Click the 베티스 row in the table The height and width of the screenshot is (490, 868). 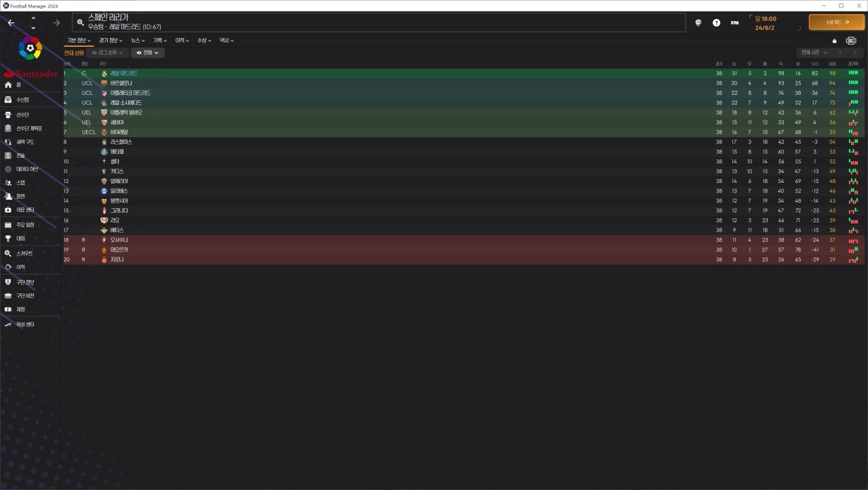click(x=463, y=230)
